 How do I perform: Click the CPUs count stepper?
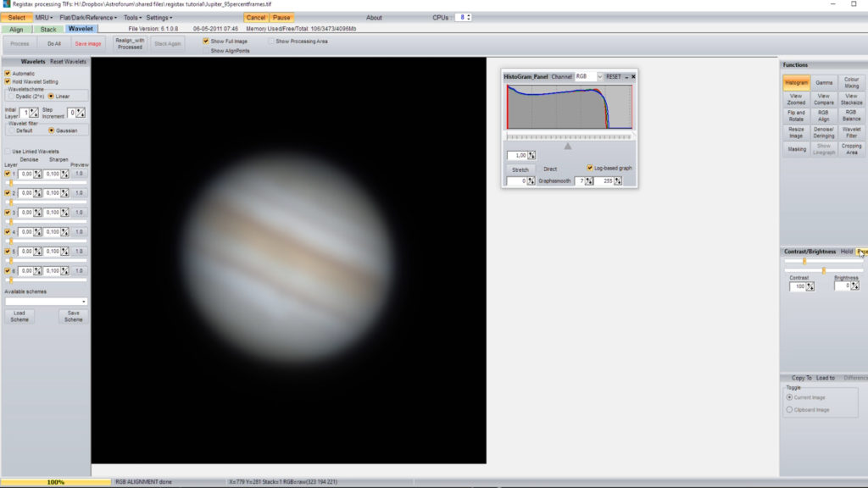coord(469,18)
